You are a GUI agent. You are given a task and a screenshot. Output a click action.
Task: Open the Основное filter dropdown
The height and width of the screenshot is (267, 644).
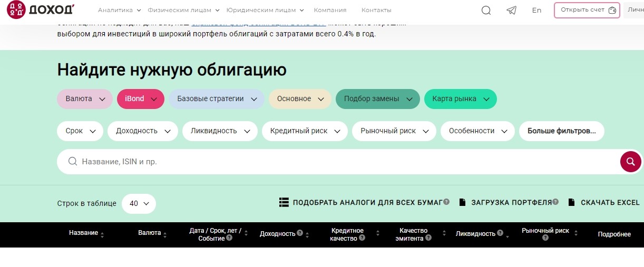click(300, 99)
